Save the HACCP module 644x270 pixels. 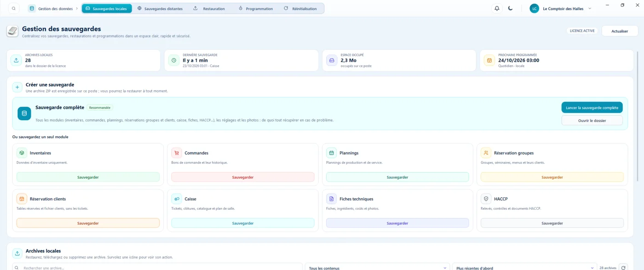click(552, 223)
